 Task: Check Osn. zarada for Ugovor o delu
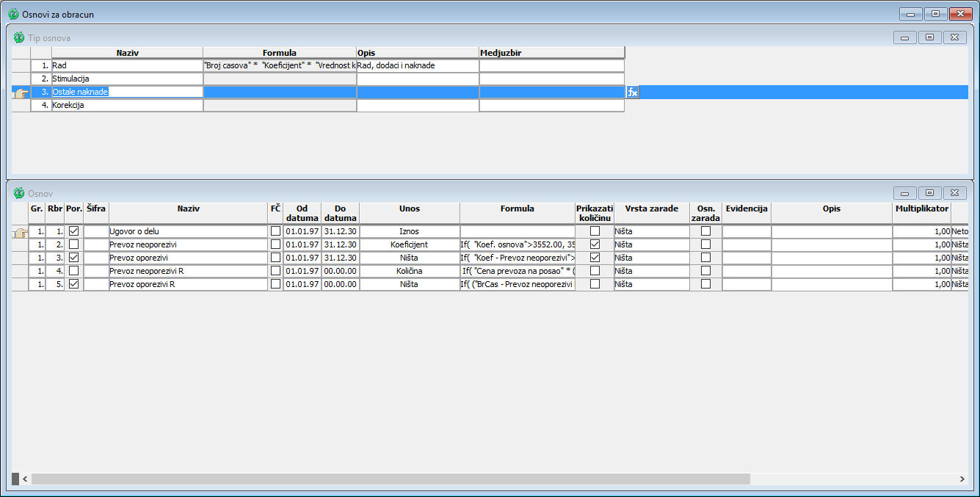pos(706,231)
